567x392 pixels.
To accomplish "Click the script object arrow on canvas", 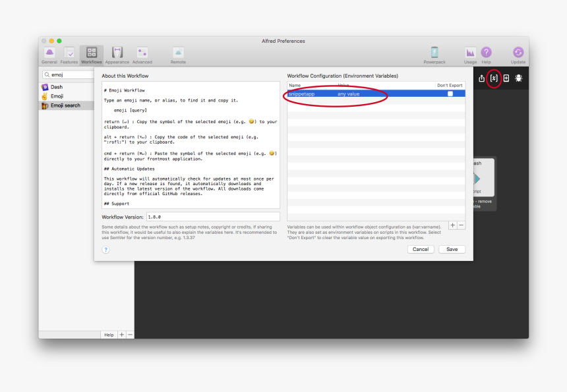I will click(x=477, y=179).
